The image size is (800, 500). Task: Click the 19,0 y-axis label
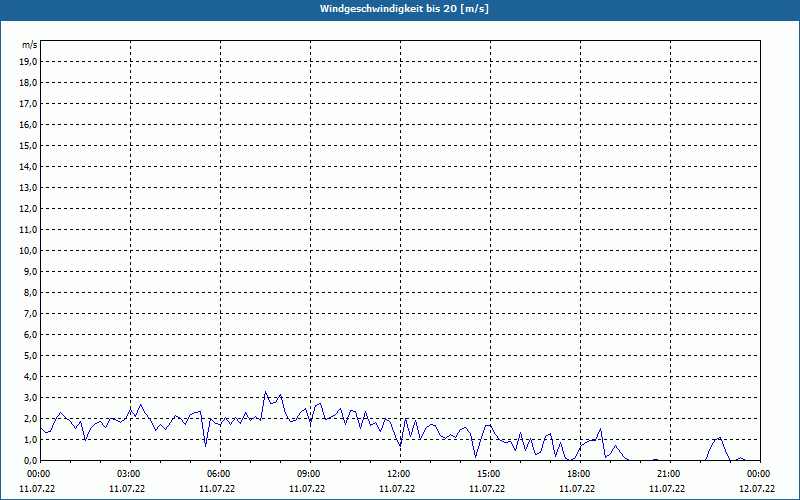[29, 62]
